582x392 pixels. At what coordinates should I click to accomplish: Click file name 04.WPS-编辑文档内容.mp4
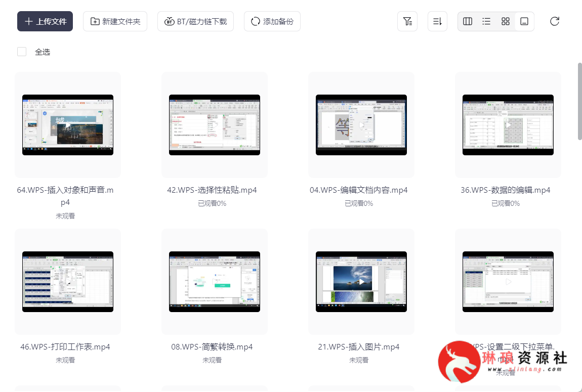point(358,190)
